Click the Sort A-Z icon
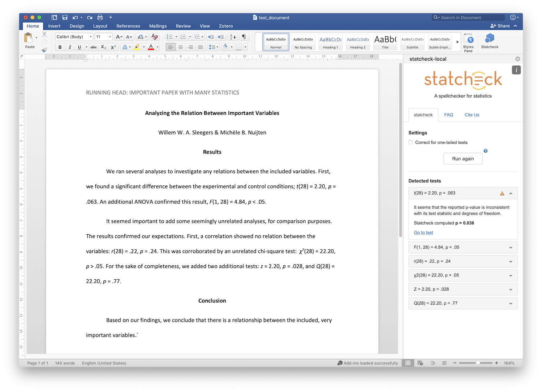Image resolution: width=542 pixels, height=392 pixels. point(233,37)
